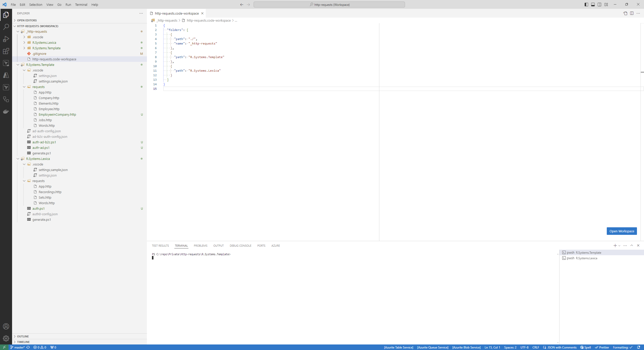The height and width of the screenshot is (350, 644).
Task: Toggle Primary Side Bar visibility
Action: [x=586, y=5]
